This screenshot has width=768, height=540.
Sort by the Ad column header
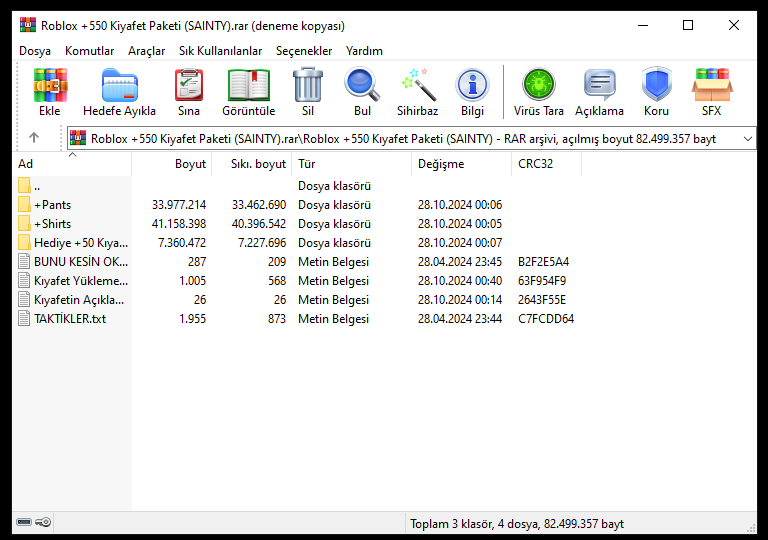[72, 164]
